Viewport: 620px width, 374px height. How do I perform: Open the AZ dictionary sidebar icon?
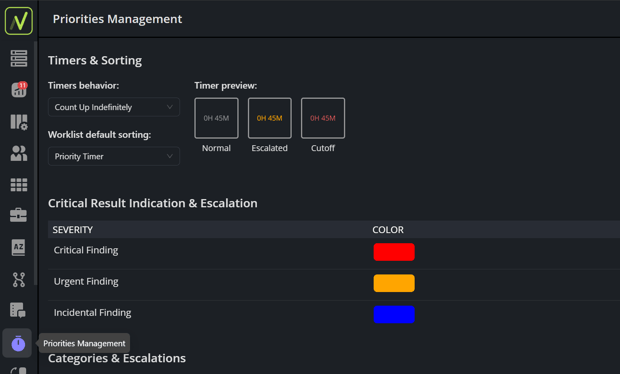pyautogui.click(x=19, y=247)
